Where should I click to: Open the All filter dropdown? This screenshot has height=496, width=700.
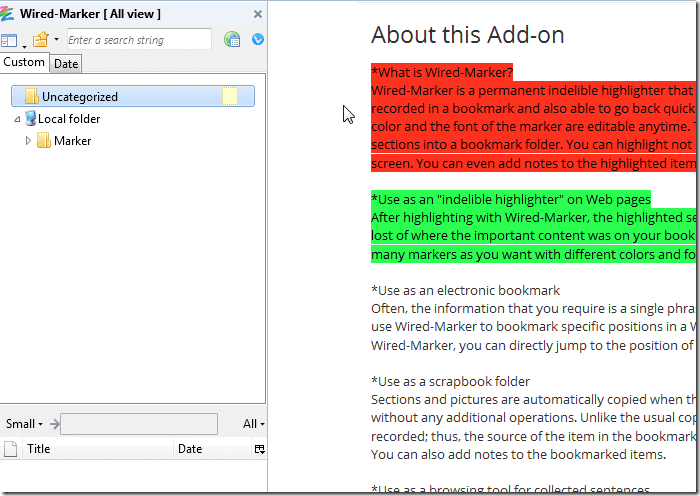pos(254,424)
